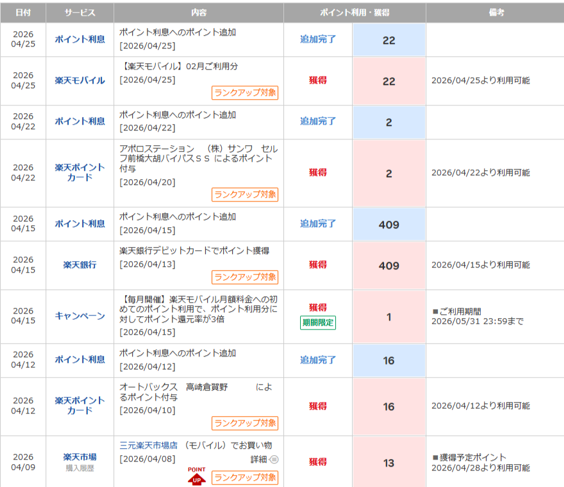Click 【楽天モバイル】02月ご利用分 description

click(x=179, y=66)
